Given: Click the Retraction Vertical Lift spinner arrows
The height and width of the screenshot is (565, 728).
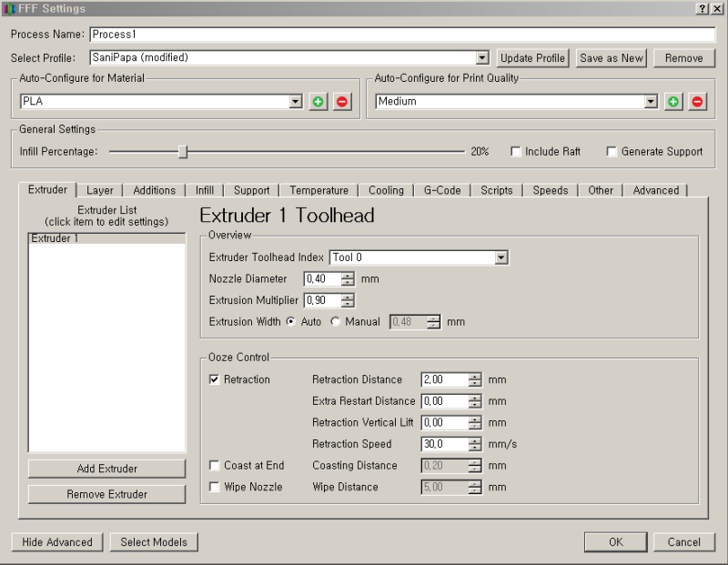Looking at the screenshot, I should pos(474,422).
